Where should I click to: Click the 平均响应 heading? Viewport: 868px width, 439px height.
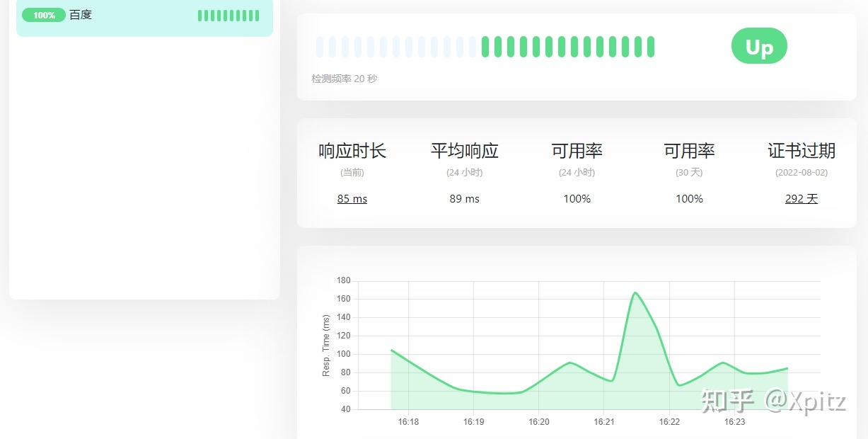(465, 150)
